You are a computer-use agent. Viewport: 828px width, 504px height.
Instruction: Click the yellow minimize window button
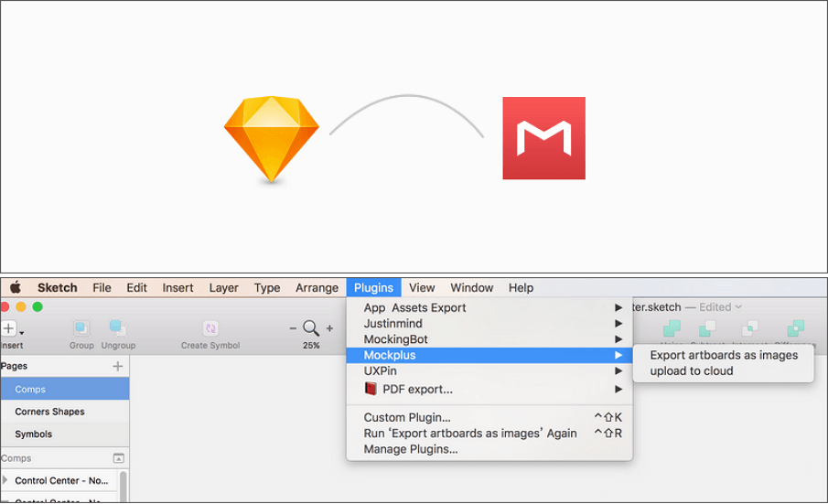click(x=21, y=306)
